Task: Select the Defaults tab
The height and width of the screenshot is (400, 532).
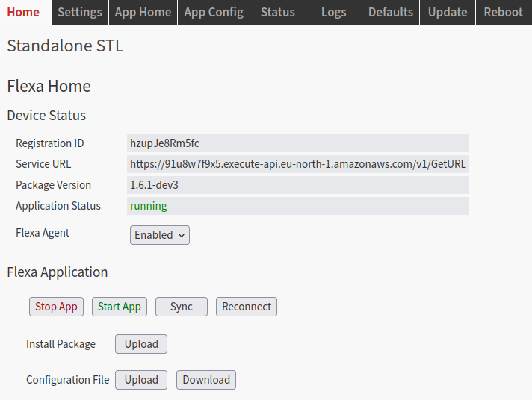Action: tap(391, 12)
